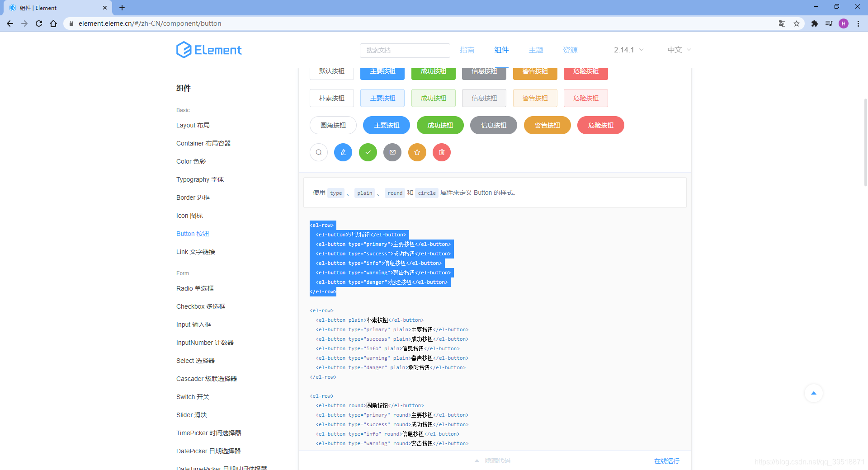
Task: Open Color 色彩 in sidebar
Action: pyautogui.click(x=191, y=161)
